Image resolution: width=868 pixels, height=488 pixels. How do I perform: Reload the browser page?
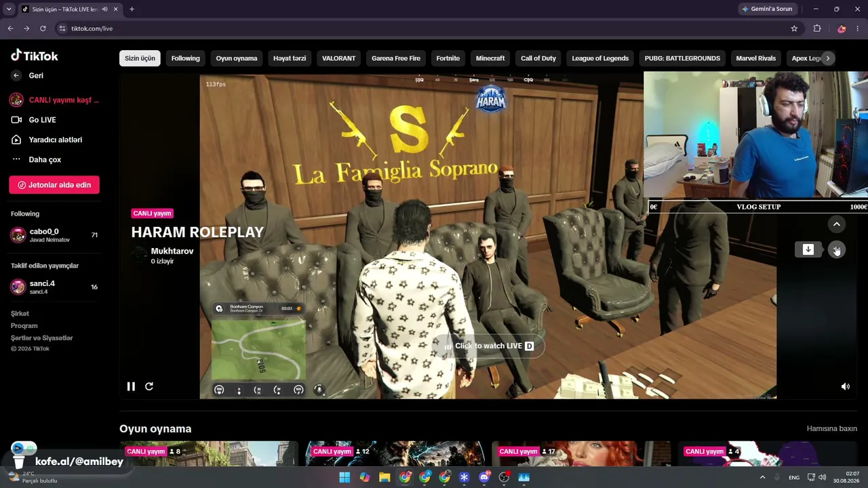43,28
